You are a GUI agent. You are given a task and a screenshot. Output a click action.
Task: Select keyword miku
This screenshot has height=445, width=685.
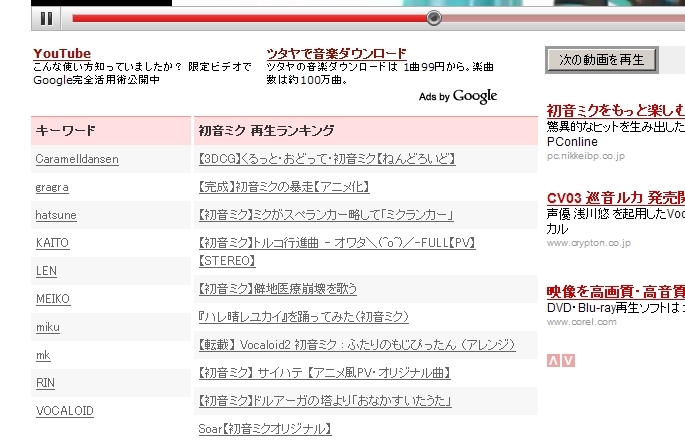48,327
